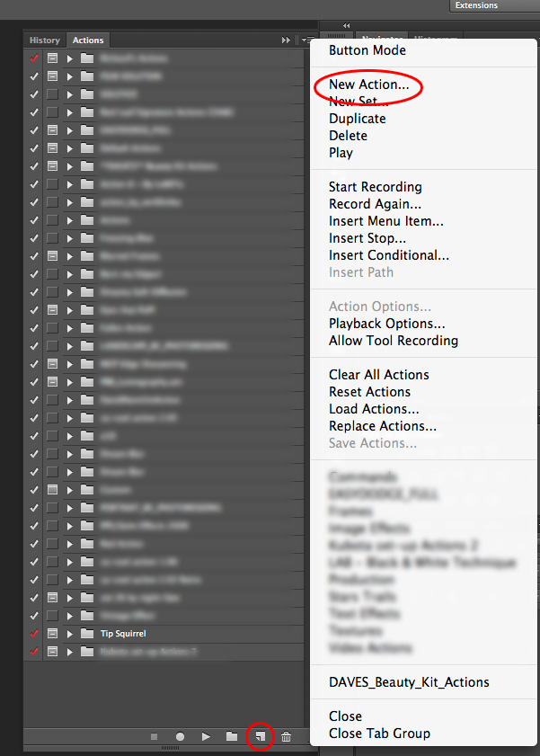Choose New Action... in the menu

(x=369, y=84)
